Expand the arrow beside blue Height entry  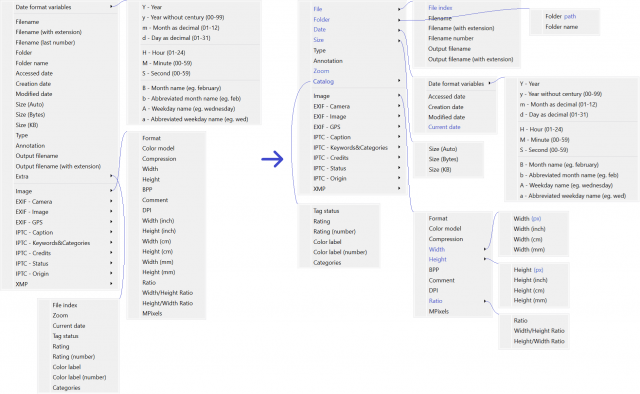pyautogui.click(x=485, y=259)
